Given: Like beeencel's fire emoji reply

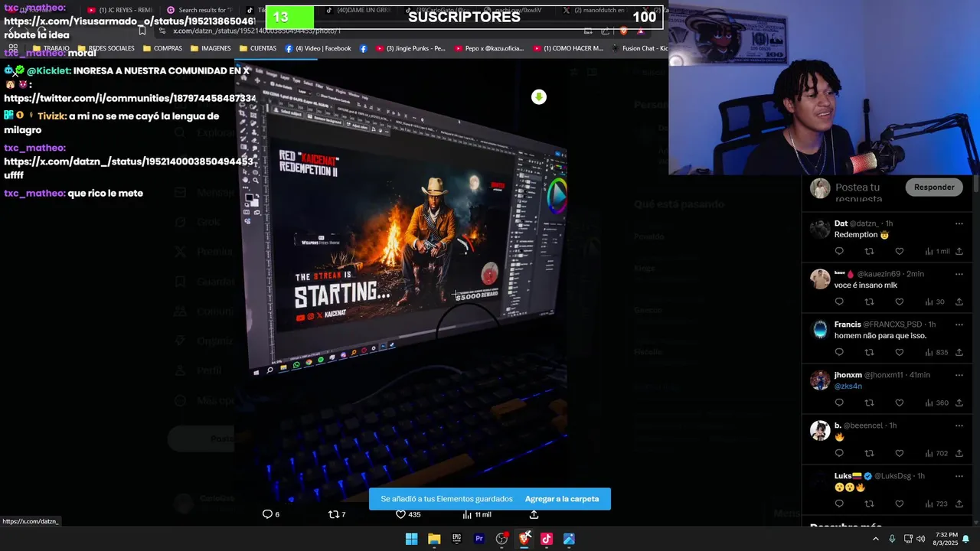Looking at the screenshot, I should [899, 453].
